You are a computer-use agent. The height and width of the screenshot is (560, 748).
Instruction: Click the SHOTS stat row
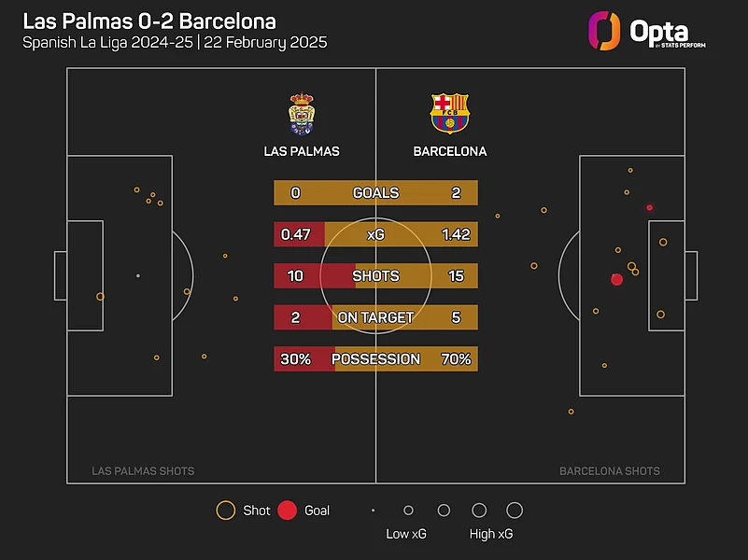[375, 276]
